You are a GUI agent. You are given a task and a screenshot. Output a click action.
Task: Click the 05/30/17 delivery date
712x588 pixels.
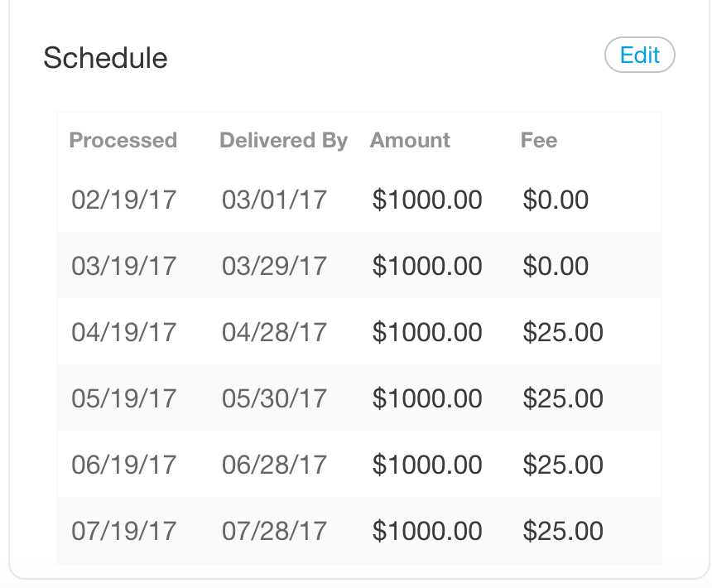[274, 398]
